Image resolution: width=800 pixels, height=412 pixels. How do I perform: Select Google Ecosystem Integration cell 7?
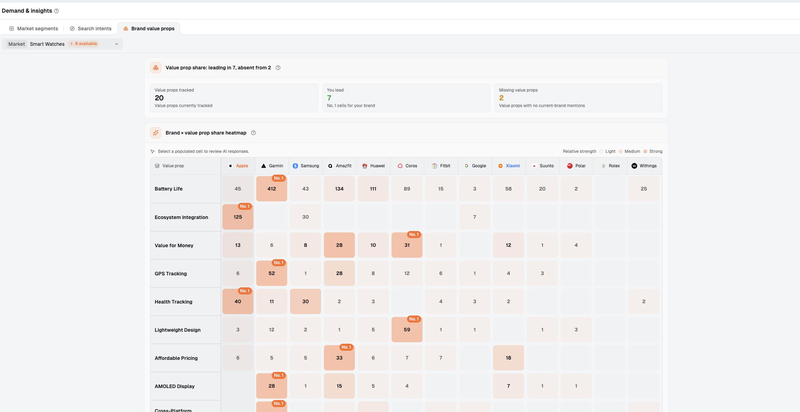coord(474,217)
